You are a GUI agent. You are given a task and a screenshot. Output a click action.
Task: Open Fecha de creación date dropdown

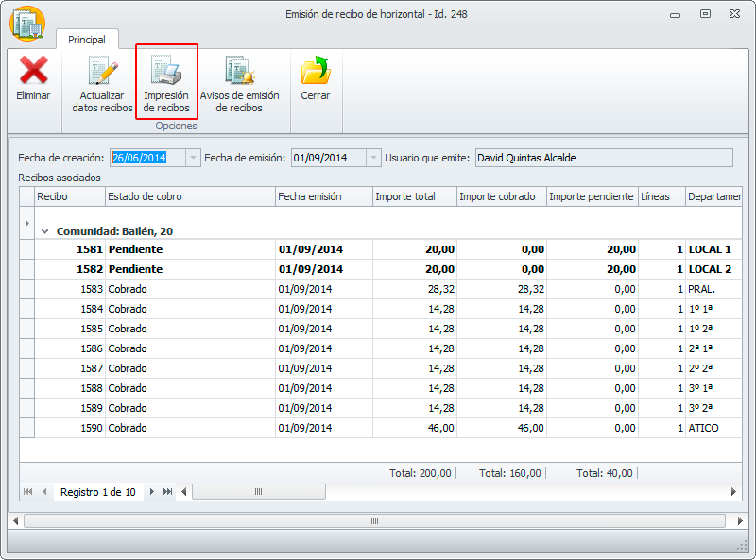tap(194, 158)
